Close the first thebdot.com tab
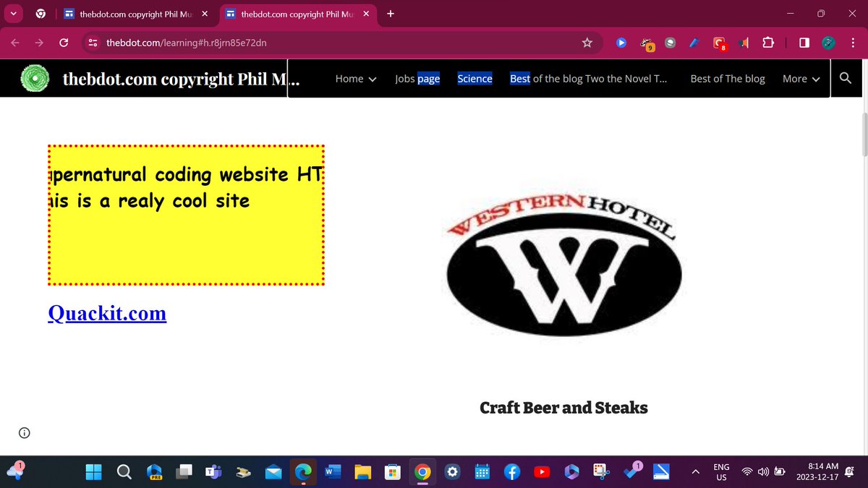 point(205,14)
